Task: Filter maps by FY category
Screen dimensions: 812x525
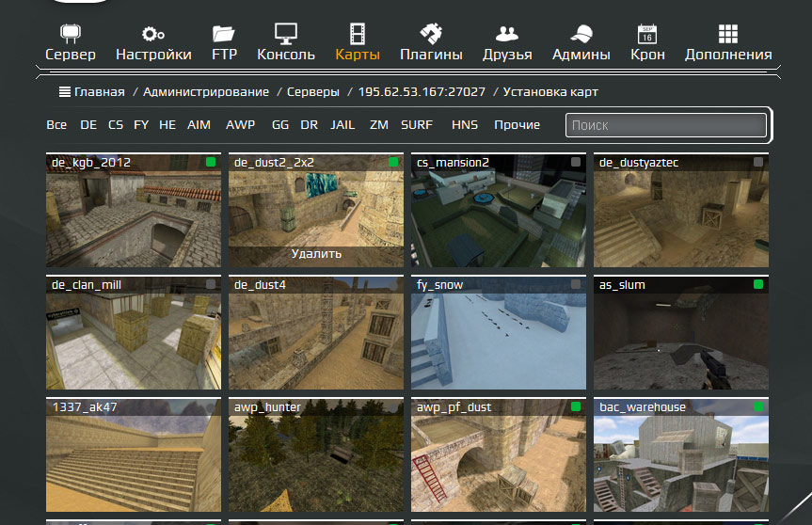Action: pyautogui.click(x=141, y=125)
